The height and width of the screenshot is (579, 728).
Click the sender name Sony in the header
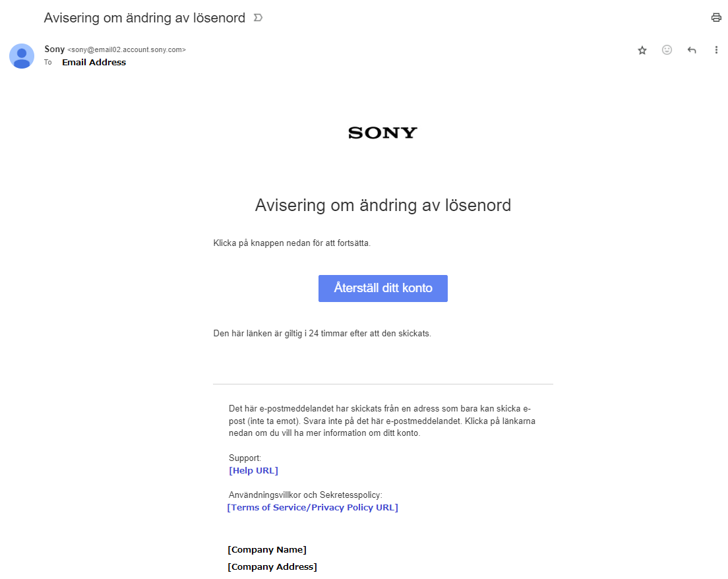tap(53, 49)
